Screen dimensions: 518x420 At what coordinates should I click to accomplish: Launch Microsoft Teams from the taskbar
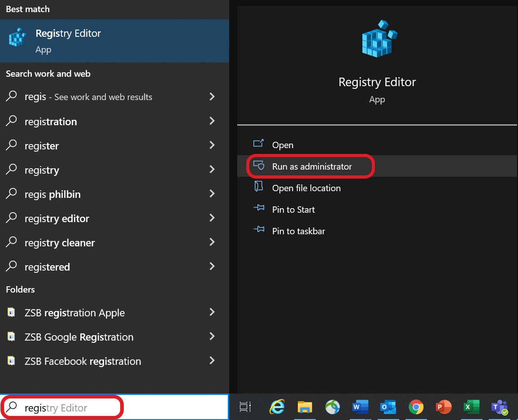499,407
